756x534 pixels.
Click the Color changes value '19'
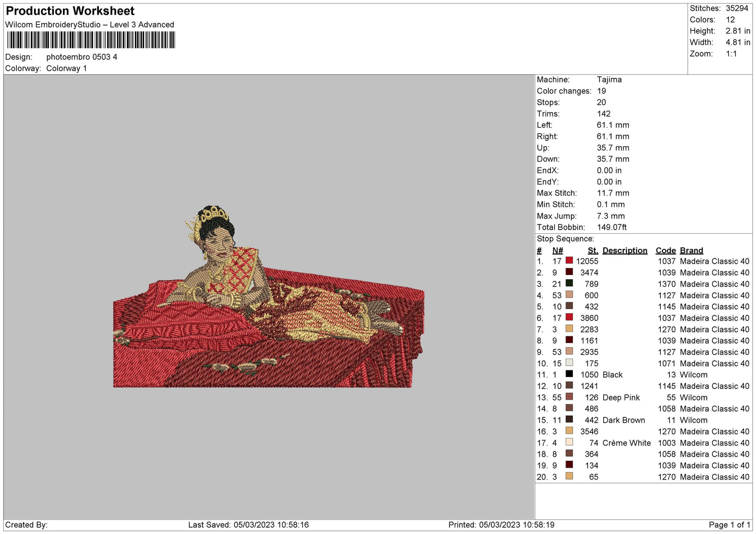(x=602, y=91)
